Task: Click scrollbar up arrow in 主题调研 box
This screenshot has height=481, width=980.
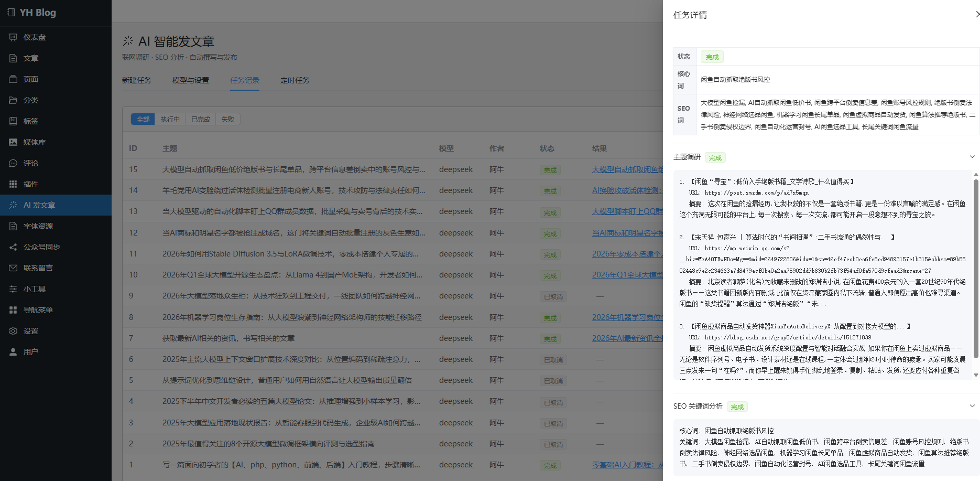Action: (976, 175)
